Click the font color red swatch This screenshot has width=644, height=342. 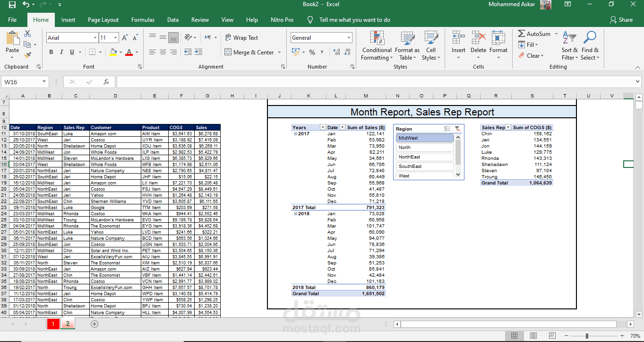[x=129, y=52]
